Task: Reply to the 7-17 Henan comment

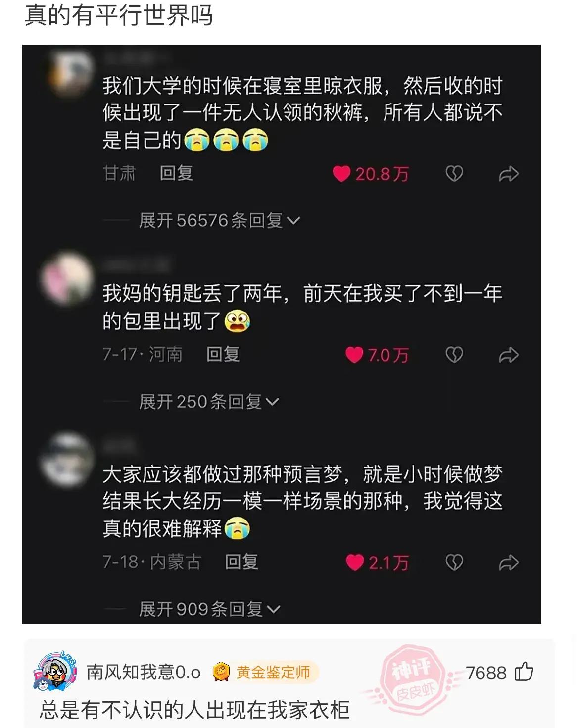Action: pos(223,354)
